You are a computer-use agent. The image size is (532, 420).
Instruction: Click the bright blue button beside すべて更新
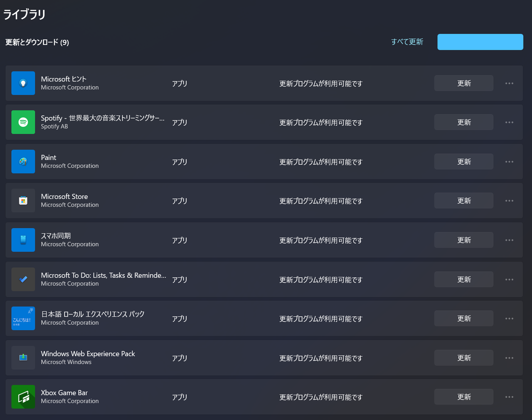click(x=480, y=42)
